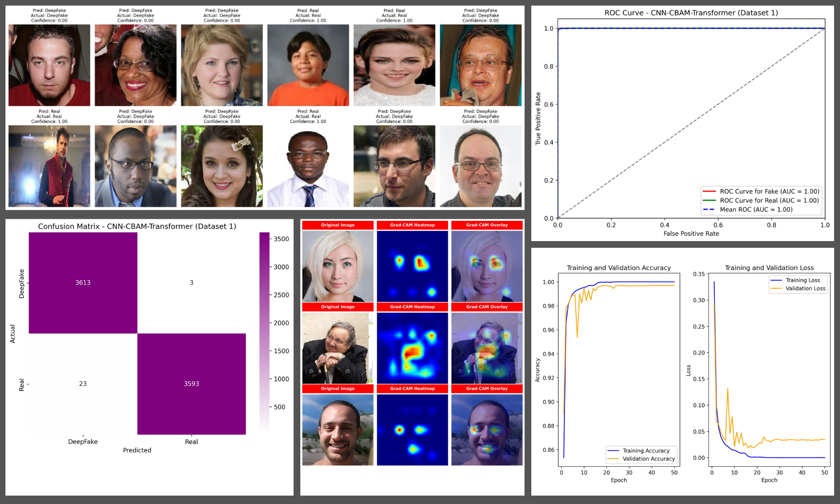Viewport: 840px width, 504px height.
Task: Click the 3613 cell in confusion matrix
Action: 83,283
